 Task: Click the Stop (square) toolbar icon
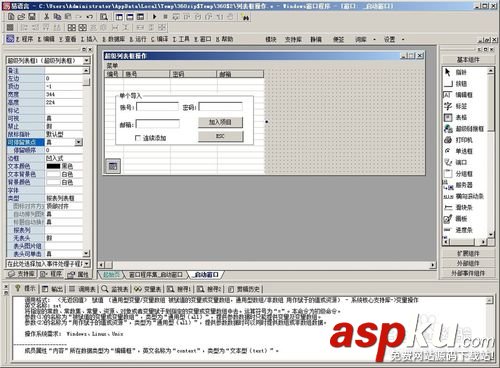tap(165, 16)
